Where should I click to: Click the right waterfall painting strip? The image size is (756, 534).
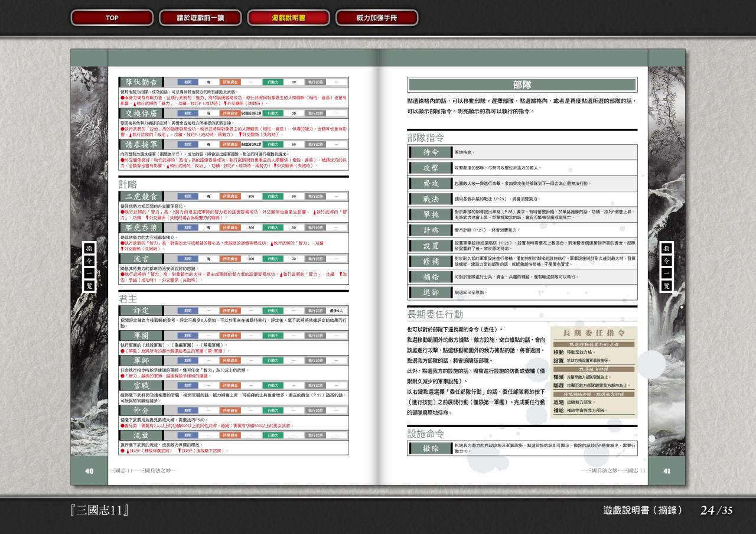click(667, 261)
